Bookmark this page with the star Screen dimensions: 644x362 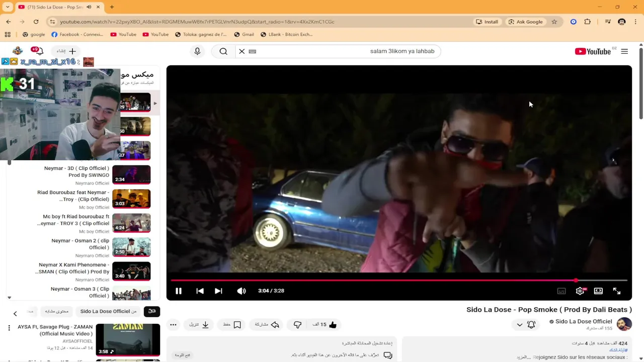[554, 22]
